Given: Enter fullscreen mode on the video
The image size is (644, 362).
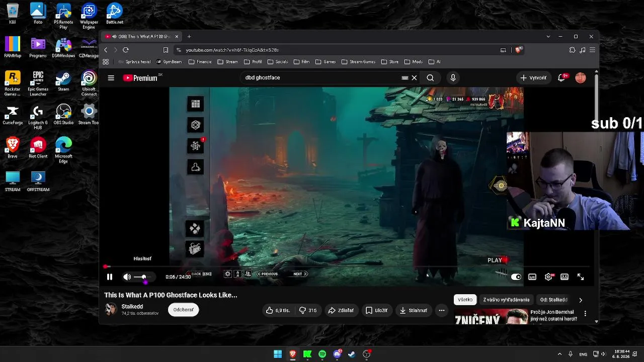Looking at the screenshot, I should (x=581, y=277).
